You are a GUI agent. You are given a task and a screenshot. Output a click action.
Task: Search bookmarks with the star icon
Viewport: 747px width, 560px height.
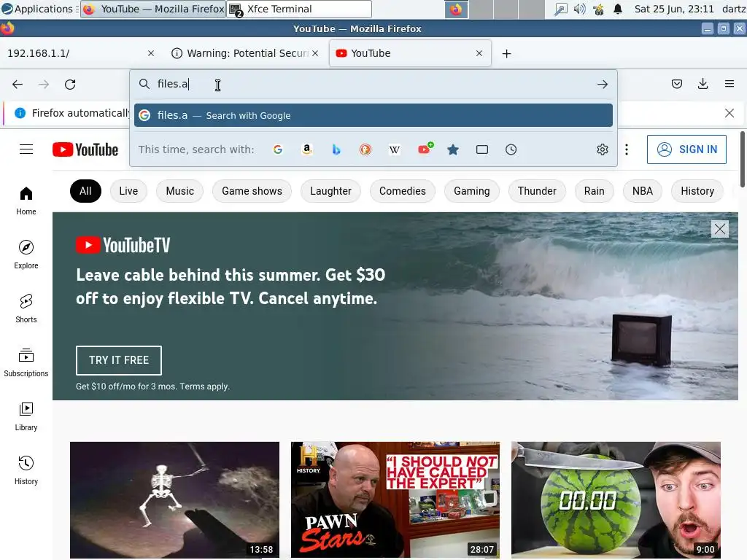click(453, 149)
